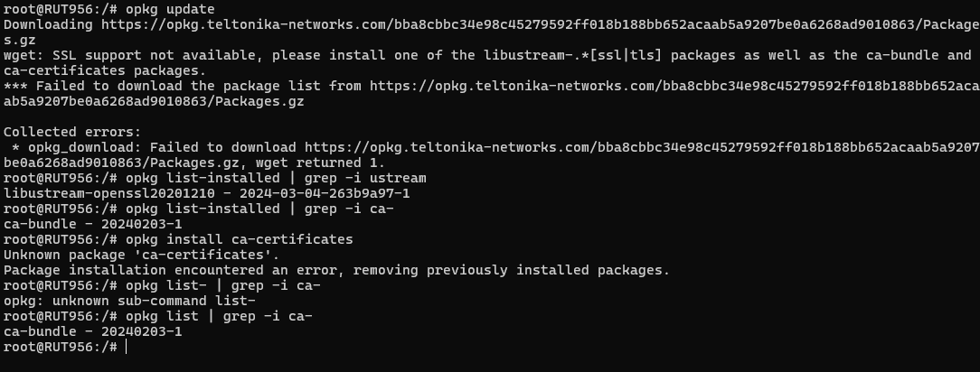Click the URL in the opkg_download error line
980x372 pixels.
pos(642,147)
